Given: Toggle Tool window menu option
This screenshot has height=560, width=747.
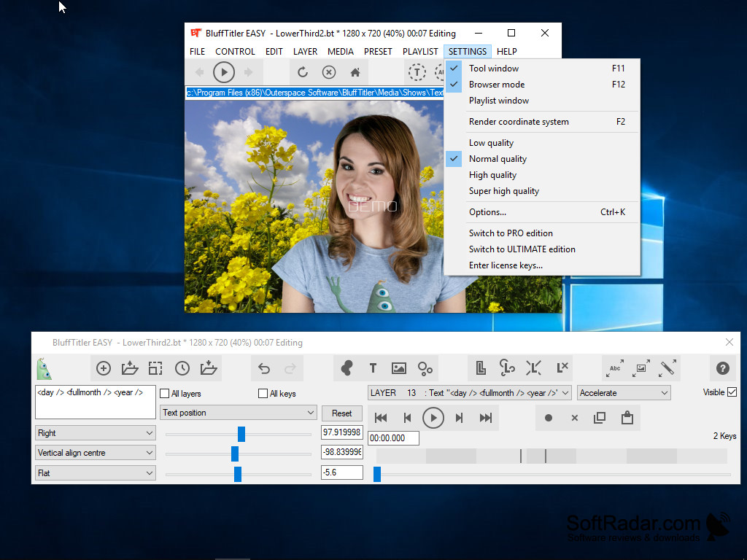Looking at the screenshot, I should 542,69.
